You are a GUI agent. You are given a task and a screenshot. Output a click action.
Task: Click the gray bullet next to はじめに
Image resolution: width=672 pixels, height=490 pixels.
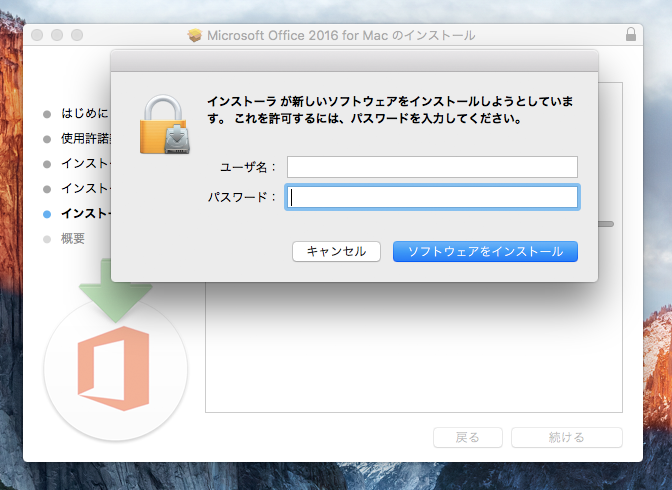tap(47, 114)
